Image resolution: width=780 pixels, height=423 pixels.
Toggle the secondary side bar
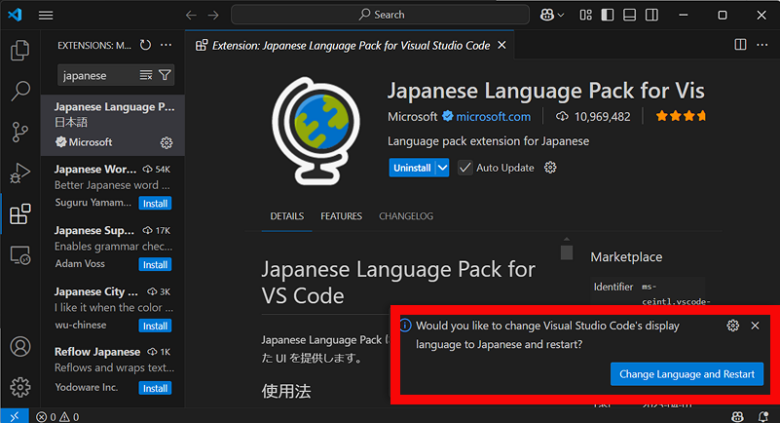[x=652, y=15]
